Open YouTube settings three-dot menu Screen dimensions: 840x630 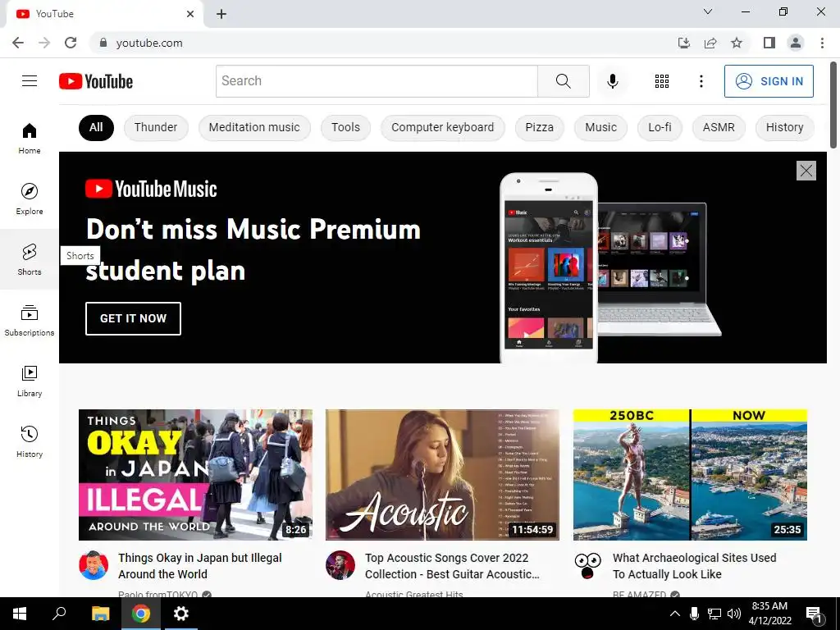click(701, 81)
